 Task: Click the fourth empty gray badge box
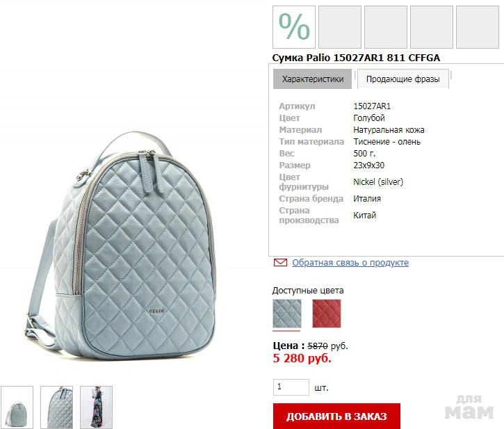click(432, 27)
